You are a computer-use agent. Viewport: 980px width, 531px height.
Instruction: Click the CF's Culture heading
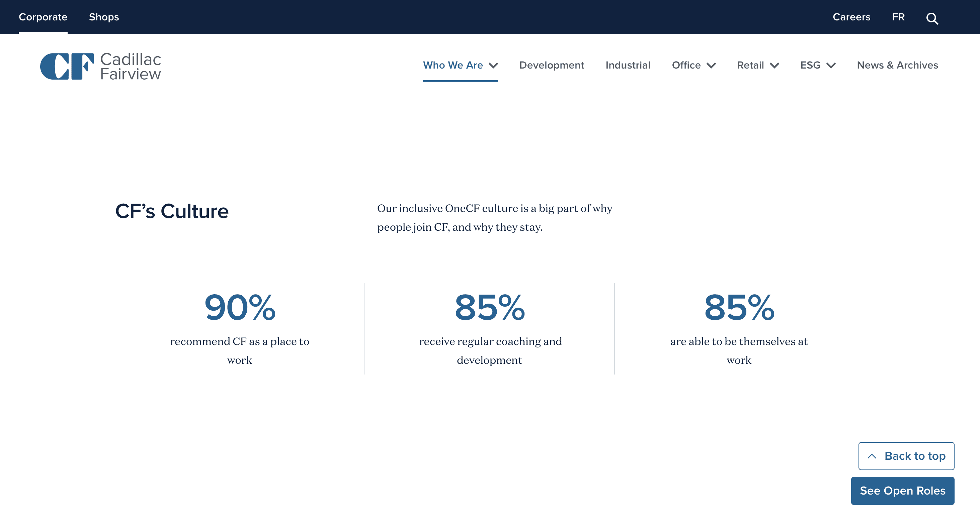coord(172,211)
